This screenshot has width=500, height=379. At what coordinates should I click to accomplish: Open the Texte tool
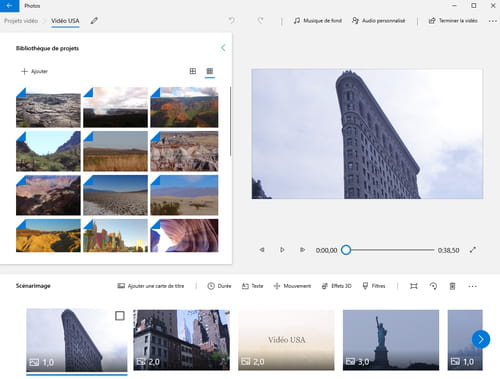252,286
